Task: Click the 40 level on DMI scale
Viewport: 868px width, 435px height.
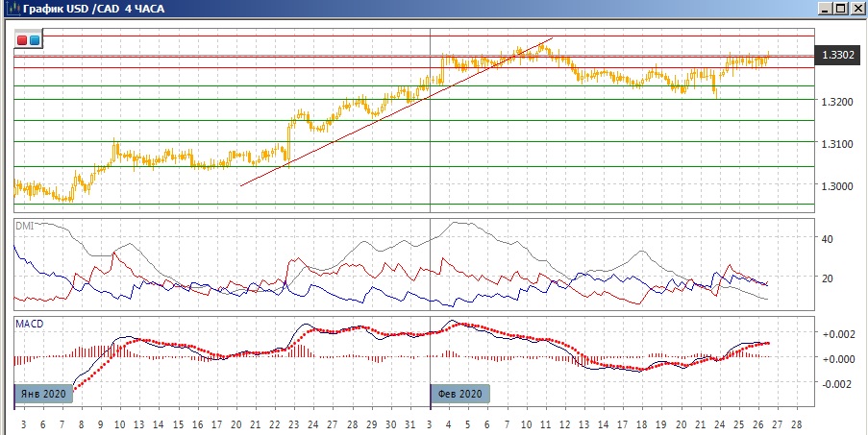Action: point(825,238)
